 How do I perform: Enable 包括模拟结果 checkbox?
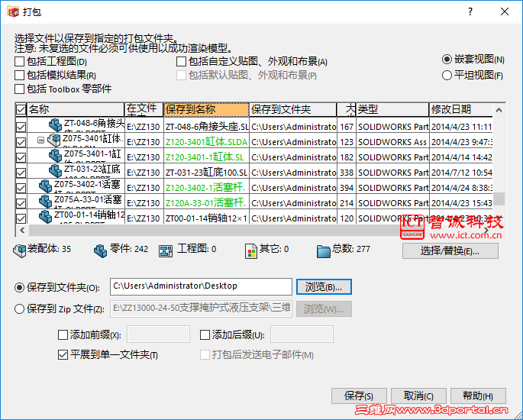coord(19,75)
